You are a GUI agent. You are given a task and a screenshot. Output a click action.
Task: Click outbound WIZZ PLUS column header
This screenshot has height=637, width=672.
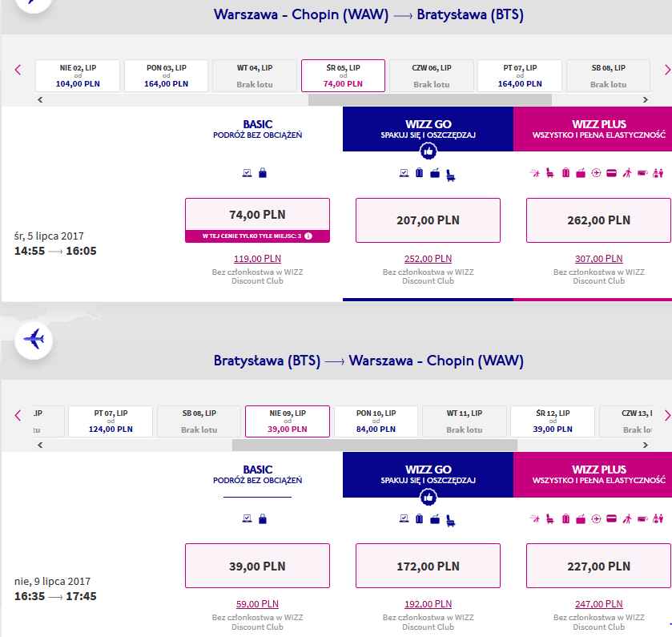pyautogui.click(x=593, y=129)
